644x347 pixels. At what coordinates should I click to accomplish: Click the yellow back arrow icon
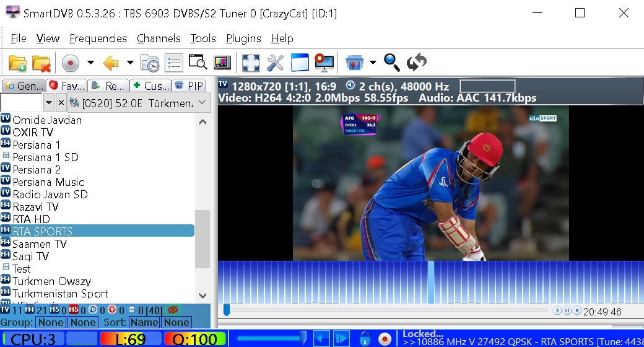[x=111, y=63]
